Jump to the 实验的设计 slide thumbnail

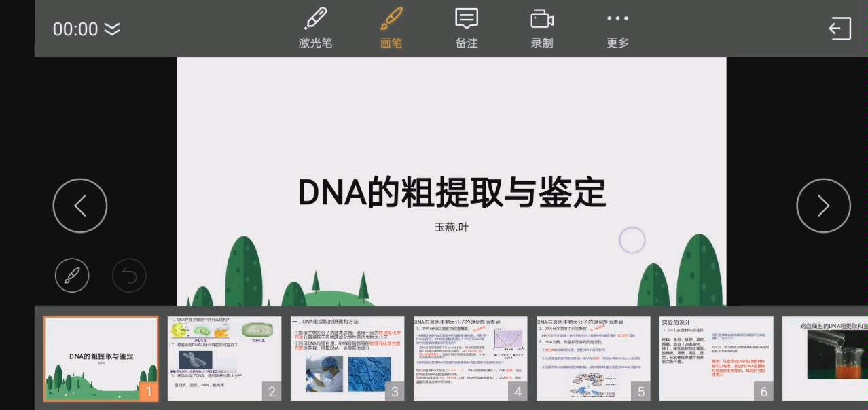[716, 358]
